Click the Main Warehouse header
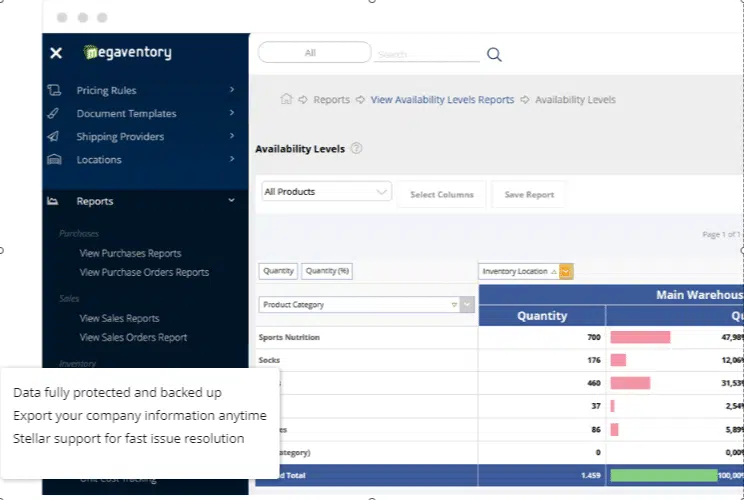Viewport: 744px width, 500px height. tap(700, 295)
